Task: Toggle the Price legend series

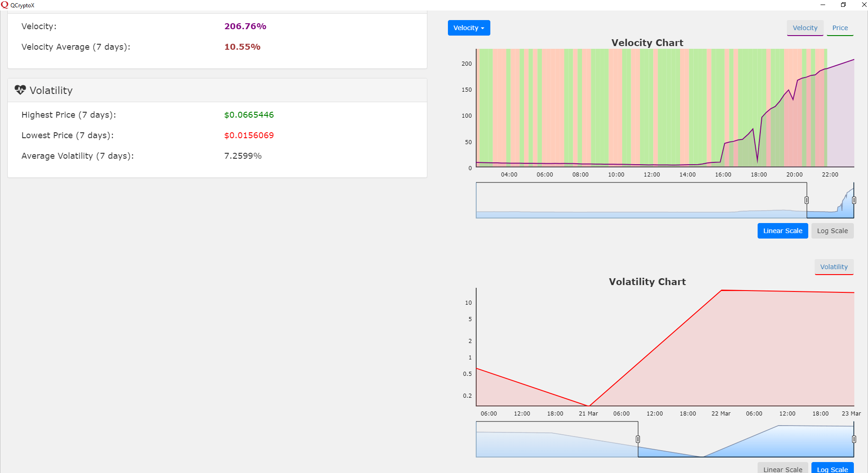Action: pyautogui.click(x=840, y=28)
